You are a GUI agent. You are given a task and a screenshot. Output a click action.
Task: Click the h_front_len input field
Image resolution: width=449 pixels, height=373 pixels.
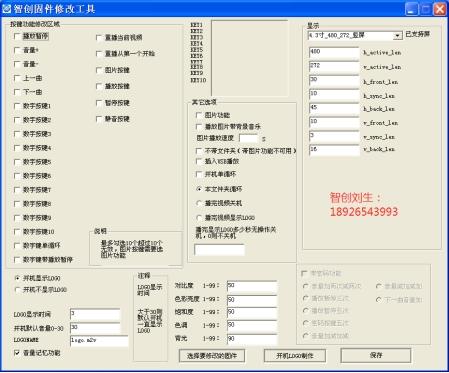334,81
